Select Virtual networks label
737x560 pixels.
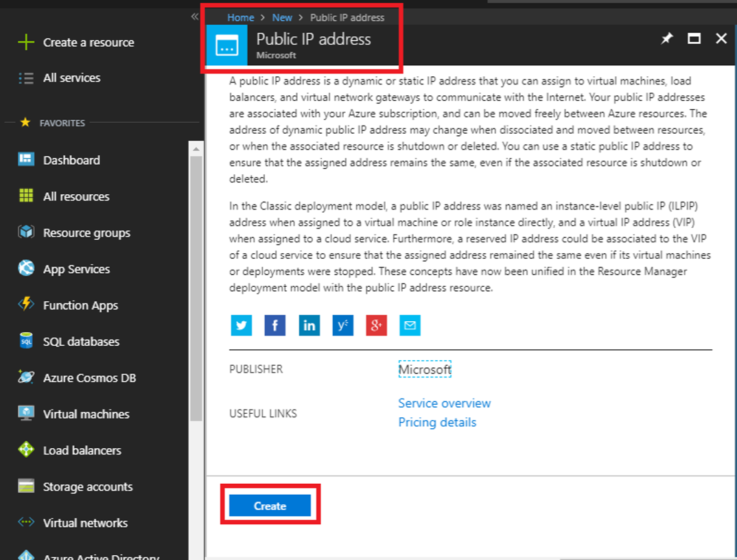pyautogui.click(x=86, y=523)
